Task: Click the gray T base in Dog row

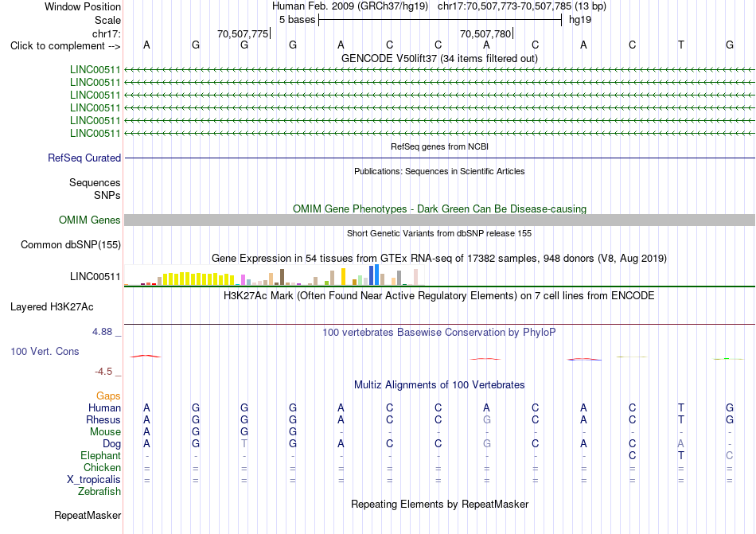Action: 244,443
